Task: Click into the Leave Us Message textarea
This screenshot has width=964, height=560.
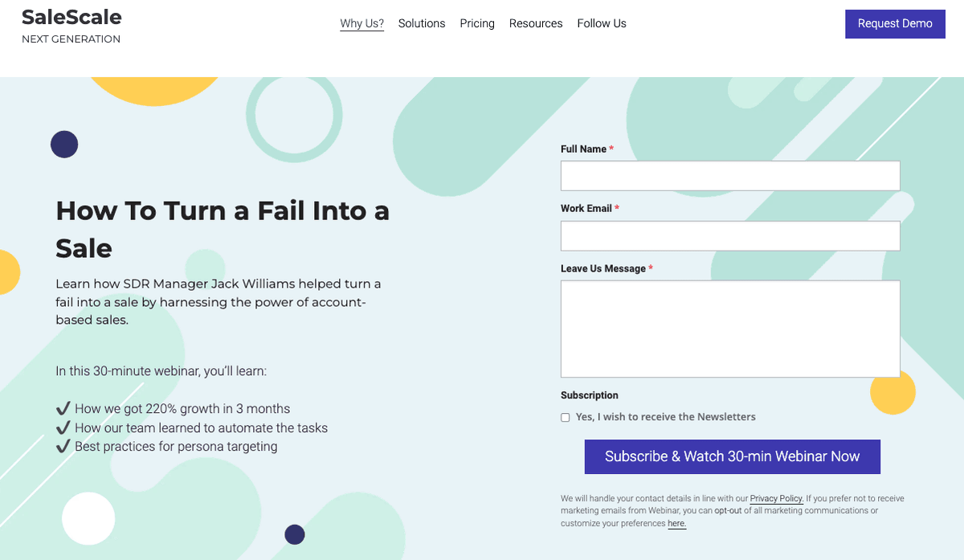Action: click(730, 329)
